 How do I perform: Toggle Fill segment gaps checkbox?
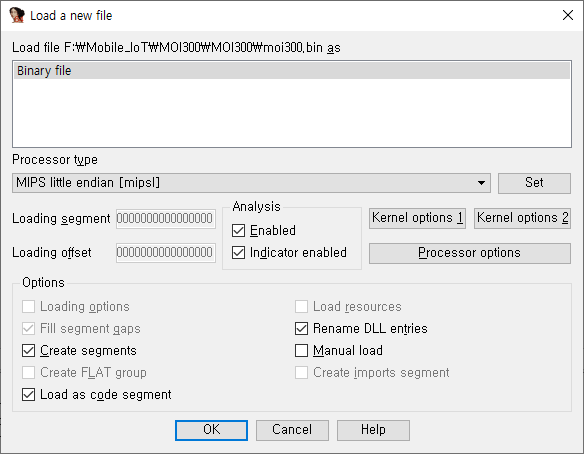tap(28, 328)
